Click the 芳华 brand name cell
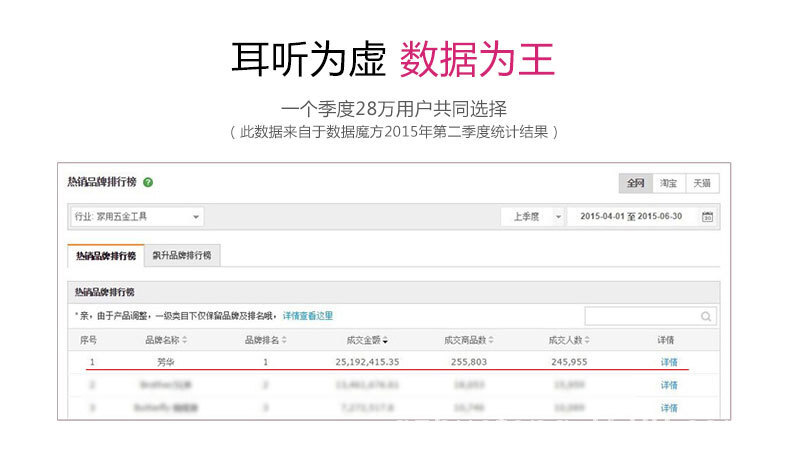The height and width of the screenshot is (474, 790). coord(166,362)
